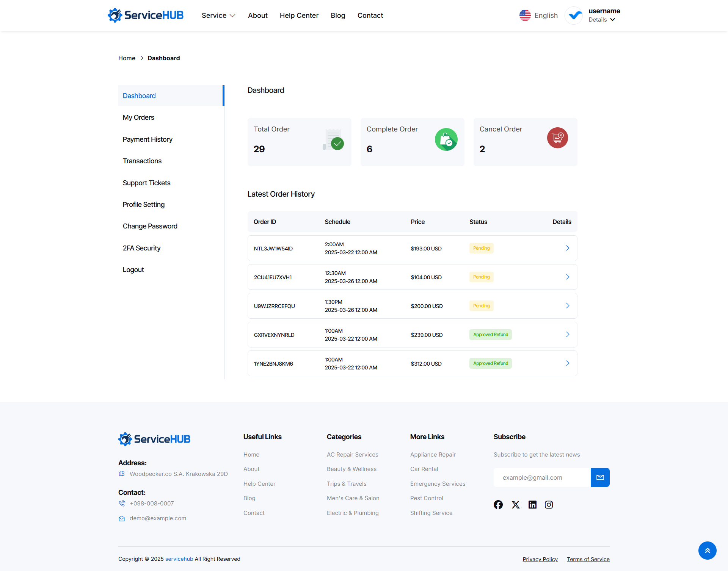Open the About nav item
This screenshot has height=571, width=728.
pyautogui.click(x=258, y=16)
